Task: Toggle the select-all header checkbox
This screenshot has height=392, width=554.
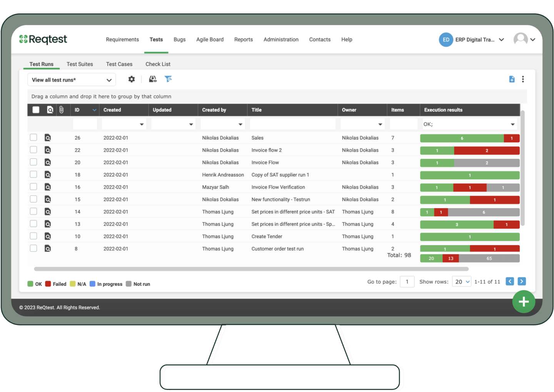Action: 36,110
